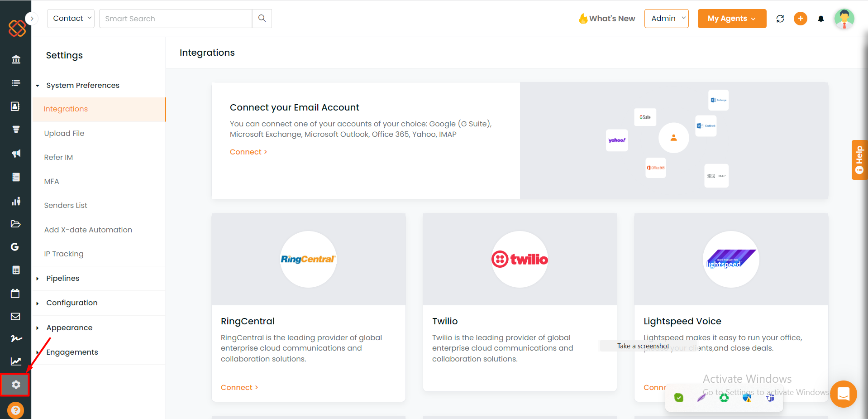Click the orange app logo in sidebar
Image resolution: width=868 pixels, height=419 pixels.
[17, 28]
